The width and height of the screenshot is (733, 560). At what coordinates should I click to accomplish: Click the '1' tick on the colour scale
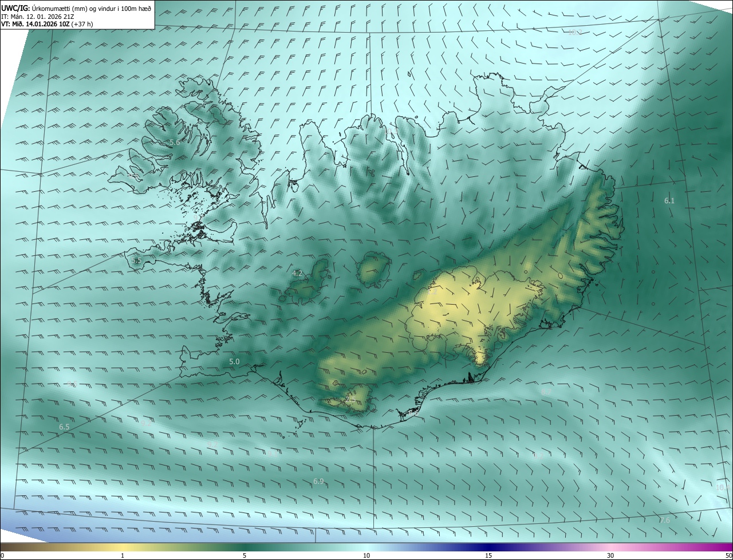click(x=123, y=555)
